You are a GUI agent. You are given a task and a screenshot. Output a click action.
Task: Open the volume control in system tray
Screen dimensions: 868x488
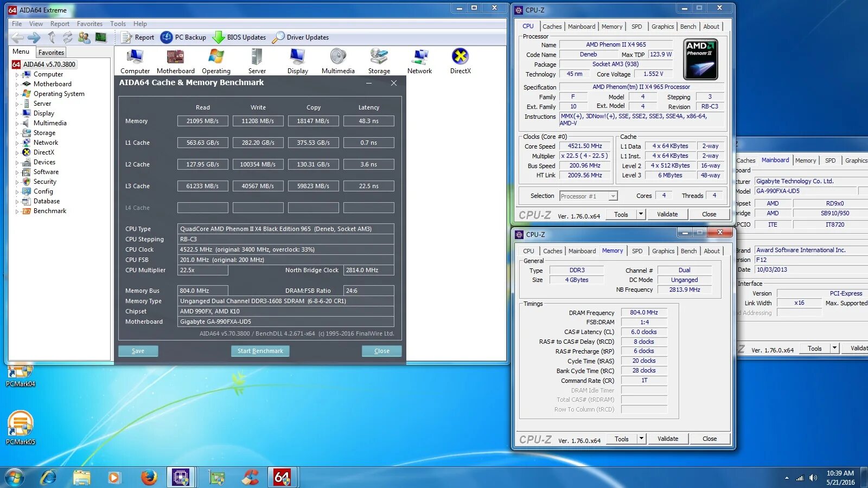click(x=813, y=478)
